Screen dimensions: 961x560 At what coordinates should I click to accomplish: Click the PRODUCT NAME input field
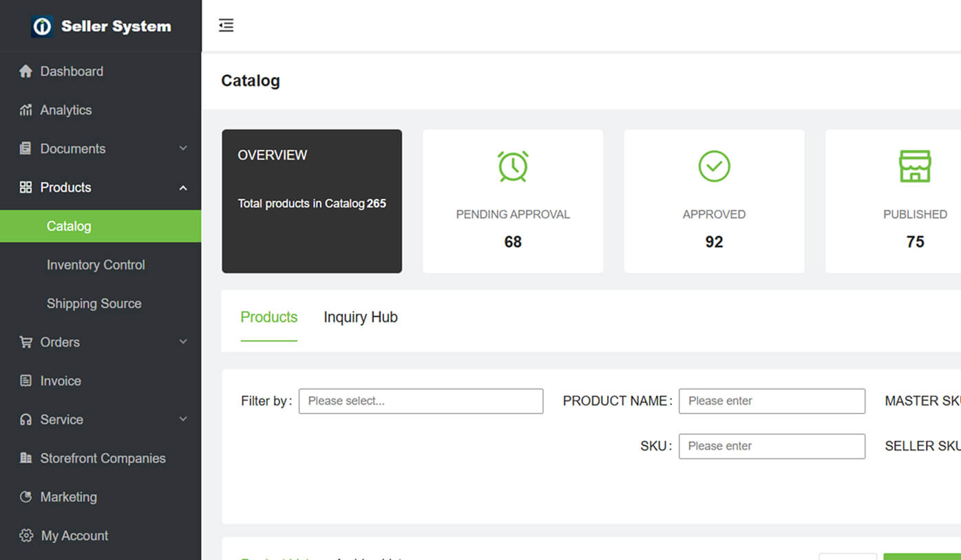(772, 401)
